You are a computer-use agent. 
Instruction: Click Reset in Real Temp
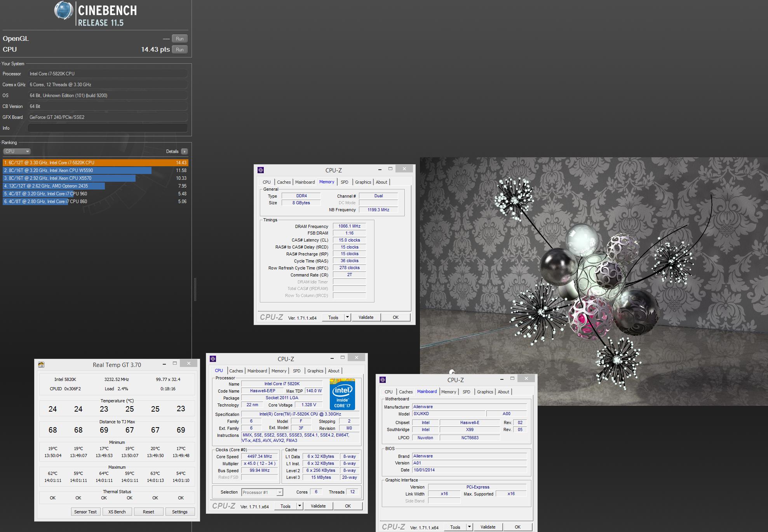pos(148,512)
